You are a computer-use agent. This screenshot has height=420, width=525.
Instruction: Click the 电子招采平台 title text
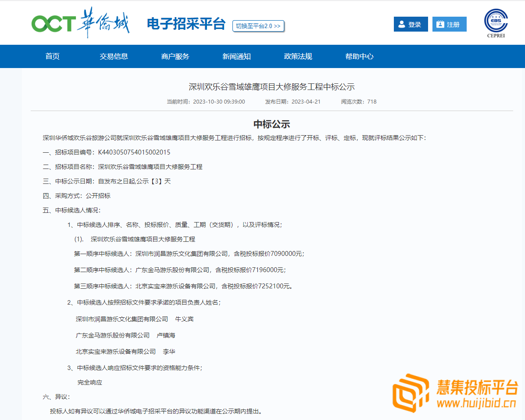(x=186, y=24)
